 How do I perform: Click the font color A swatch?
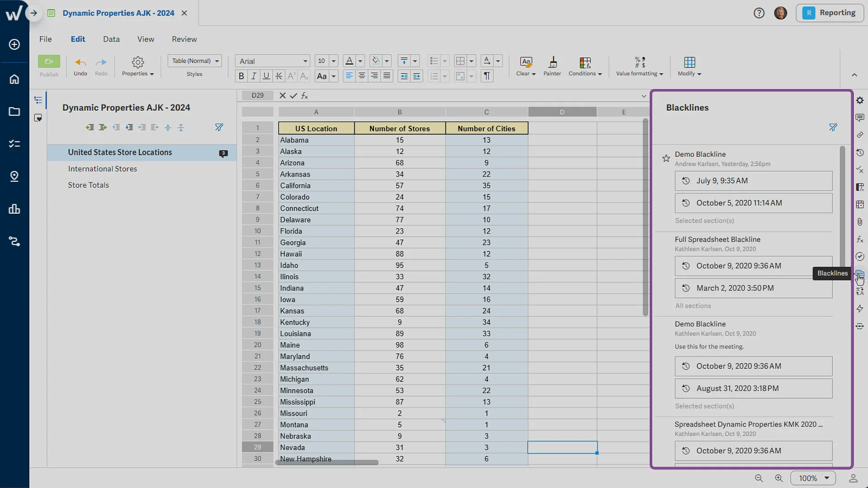click(349, 61)
